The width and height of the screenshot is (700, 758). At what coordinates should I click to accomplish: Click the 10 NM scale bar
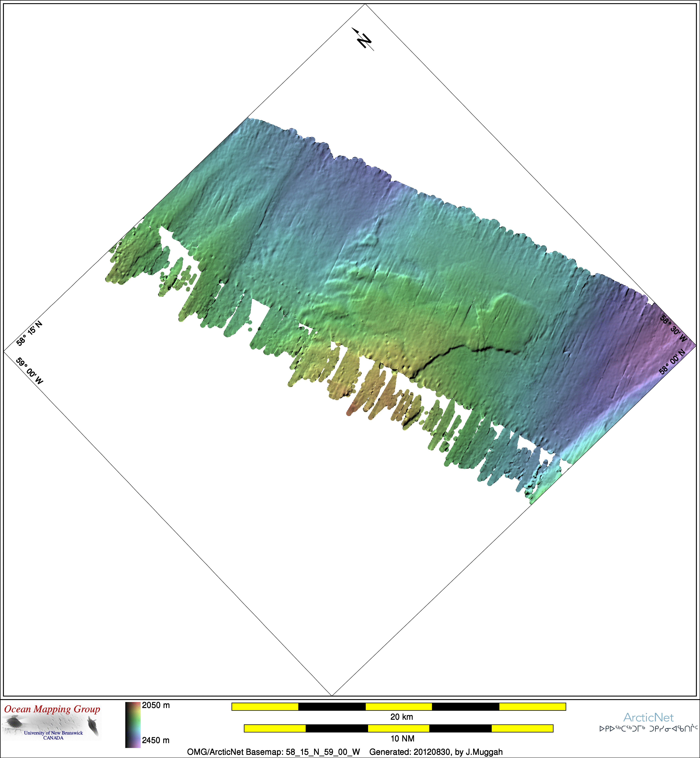398,728
